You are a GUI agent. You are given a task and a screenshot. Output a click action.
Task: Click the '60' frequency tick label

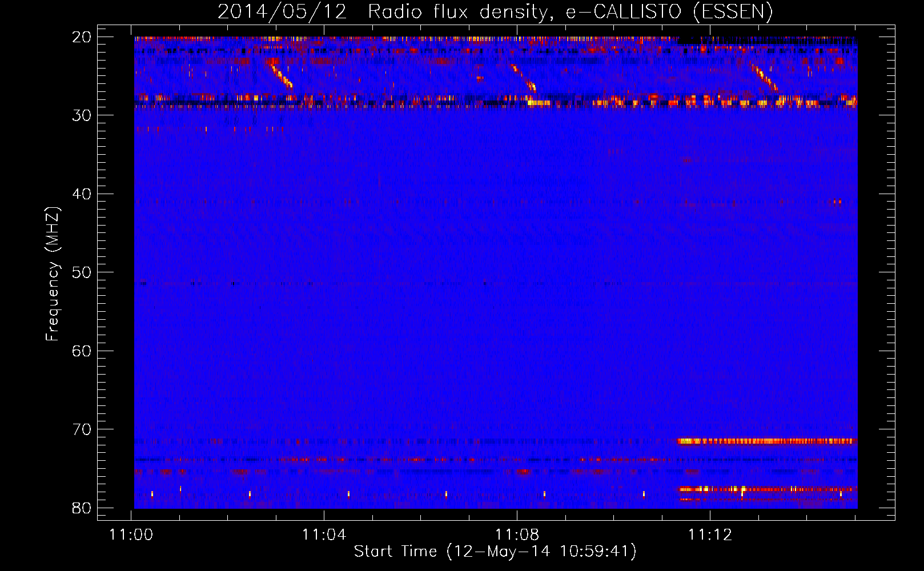[82, 351]
